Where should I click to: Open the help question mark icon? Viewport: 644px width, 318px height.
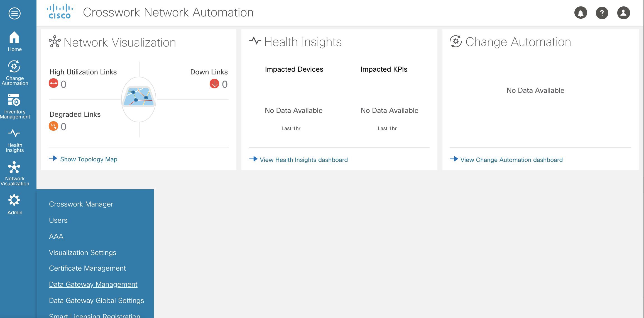tap(602, 13)
